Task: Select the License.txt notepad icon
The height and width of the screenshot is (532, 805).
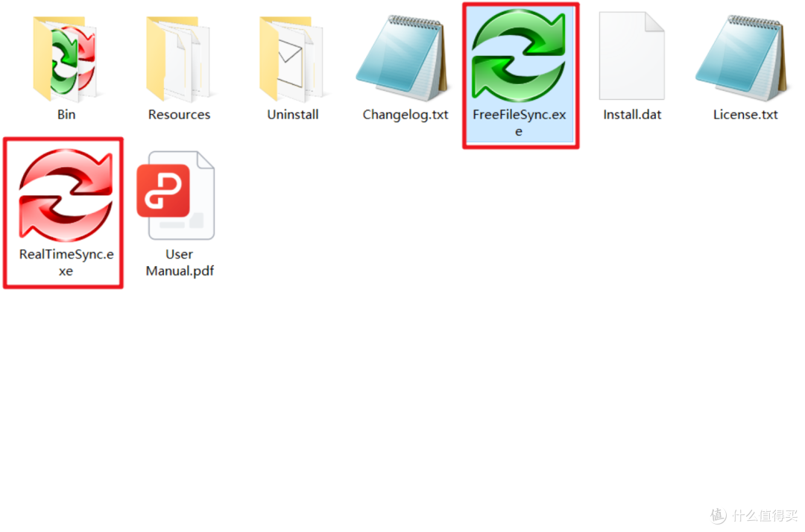Action: 743,58
